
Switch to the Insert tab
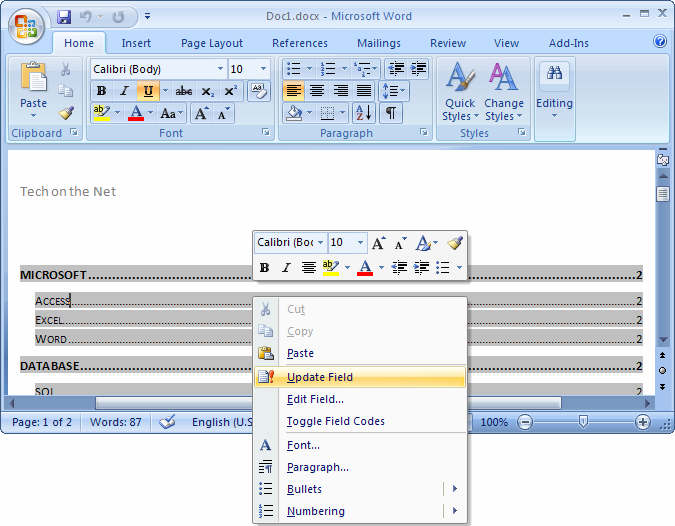pos(136,43)
